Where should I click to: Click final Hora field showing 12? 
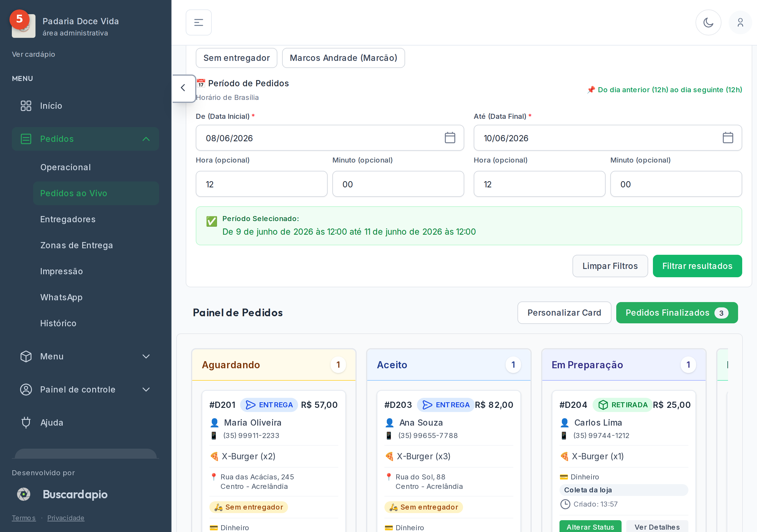tap(539, 184)
